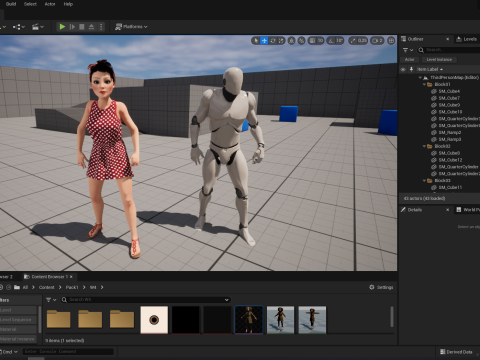
Task: Click the Content breadcrumb in path bar
Action: (x=46, y=287)
